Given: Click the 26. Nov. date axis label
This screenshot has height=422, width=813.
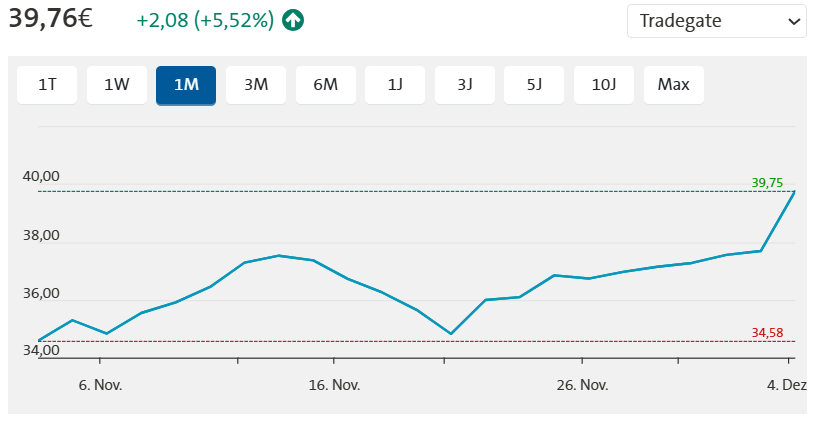Looking at the screenshot, I should tap(582, 385).
